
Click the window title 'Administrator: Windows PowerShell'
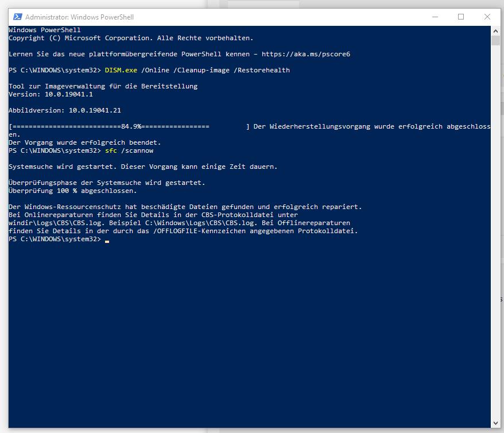point(79,17)
